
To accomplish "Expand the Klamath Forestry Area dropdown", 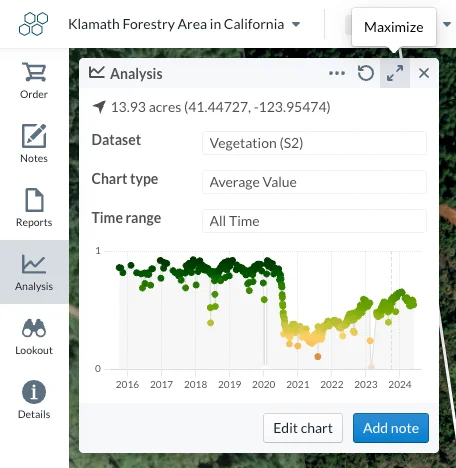I will (x=296, y=24).
